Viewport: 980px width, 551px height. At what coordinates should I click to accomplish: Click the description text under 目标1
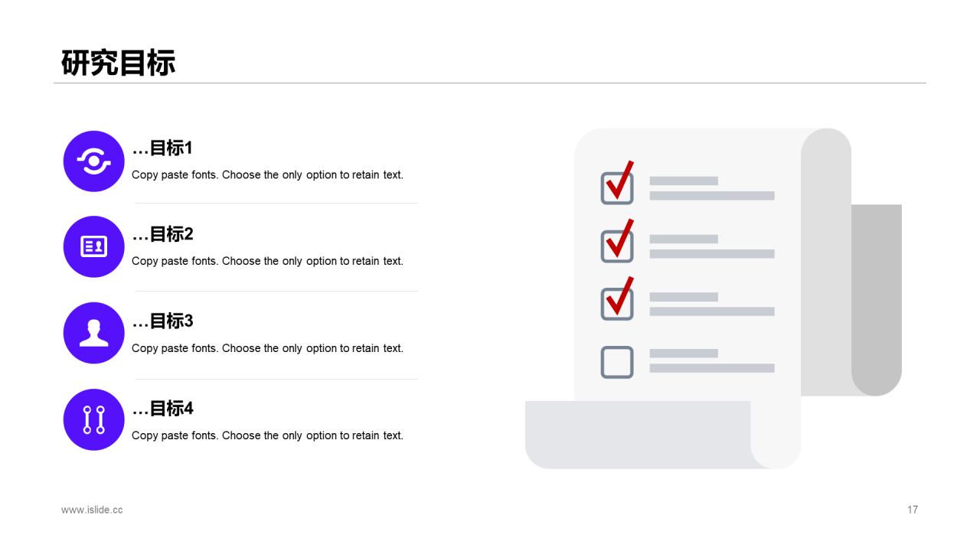pos(267,174)
